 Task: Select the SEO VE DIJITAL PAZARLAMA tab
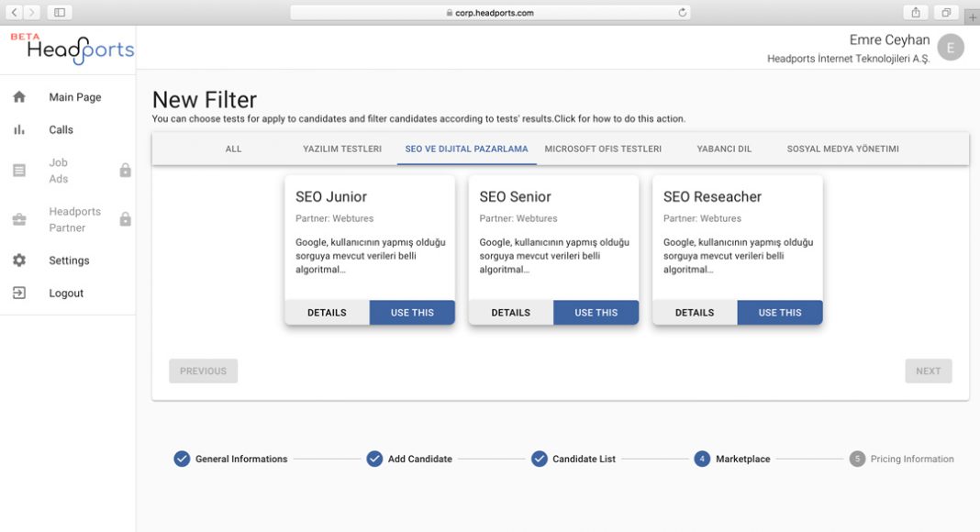click(466, 149)
